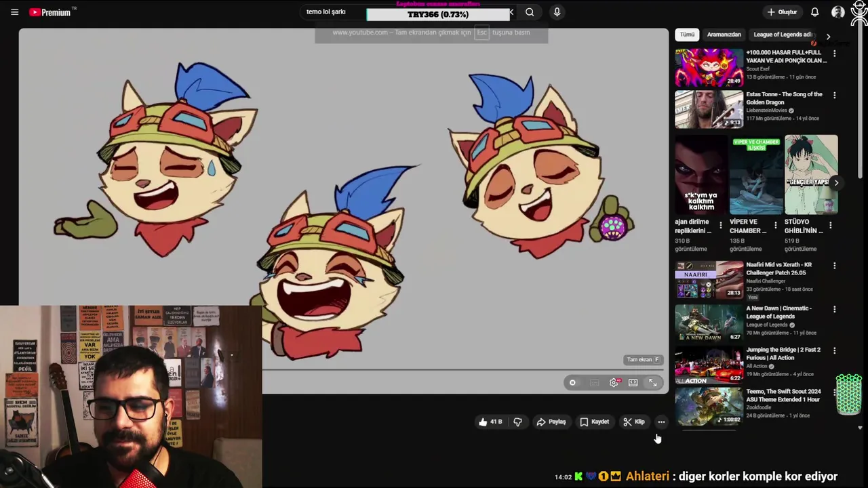Like the video with thumbs up

(x=490, y=422)
